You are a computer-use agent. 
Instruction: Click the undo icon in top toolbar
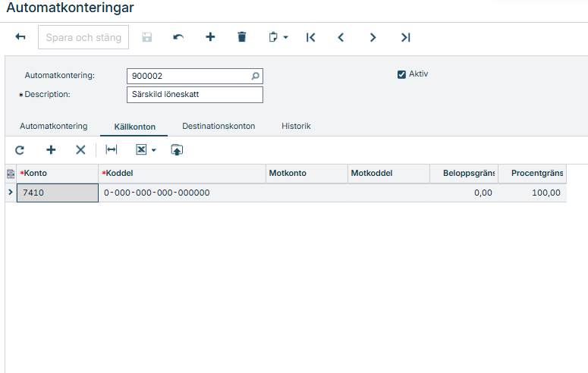tap(178, 37)
